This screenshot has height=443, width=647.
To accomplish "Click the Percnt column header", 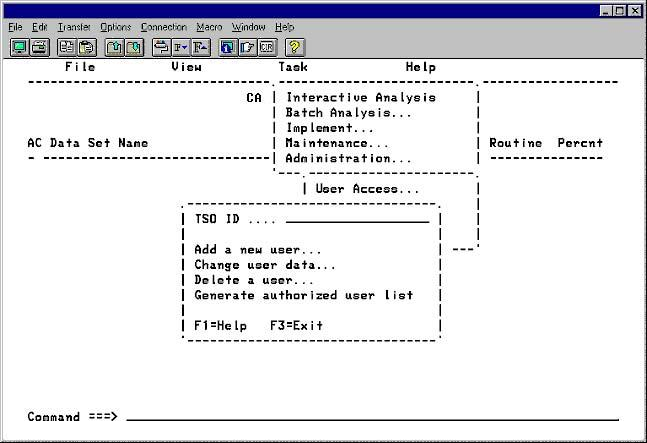I will 580,143.
